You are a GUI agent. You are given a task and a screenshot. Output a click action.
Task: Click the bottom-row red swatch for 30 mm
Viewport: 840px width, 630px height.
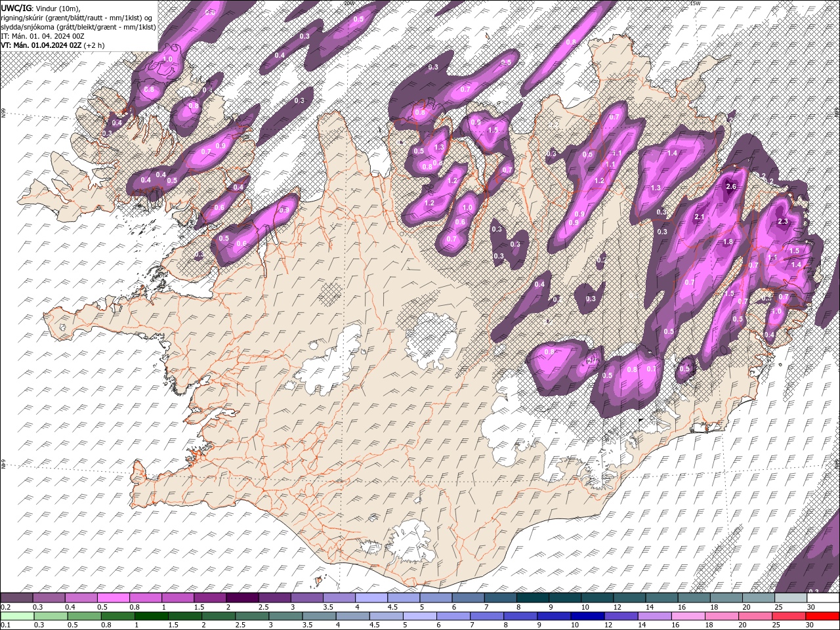[x=822, y=616]
